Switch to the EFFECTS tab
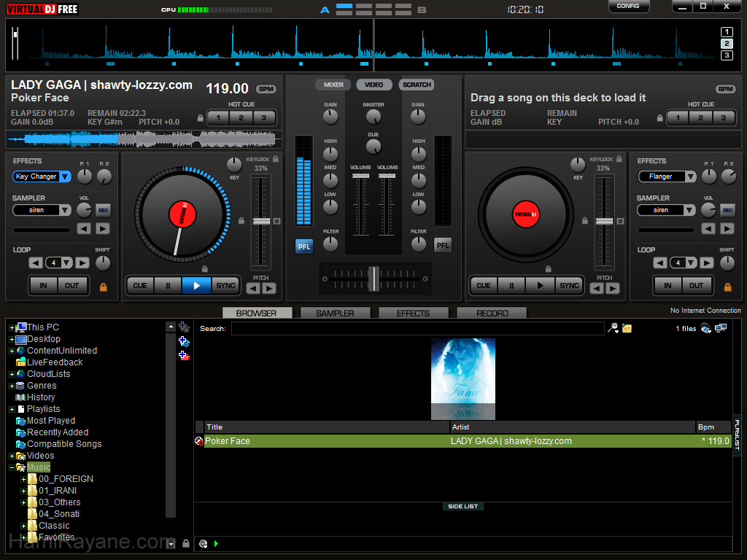The width and height of the screenshot is (747, 560). coord(413,313)
